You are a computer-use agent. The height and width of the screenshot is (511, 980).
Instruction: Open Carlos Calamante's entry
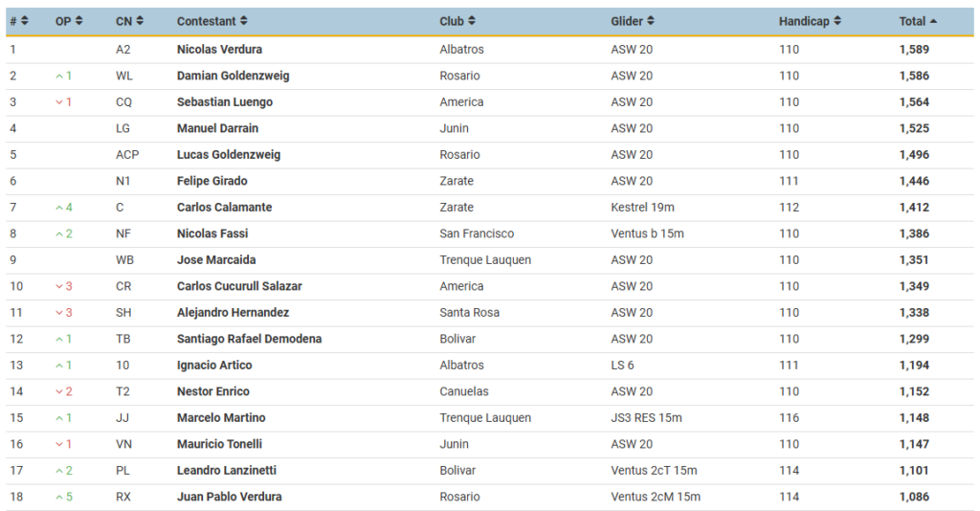(224, 207)
